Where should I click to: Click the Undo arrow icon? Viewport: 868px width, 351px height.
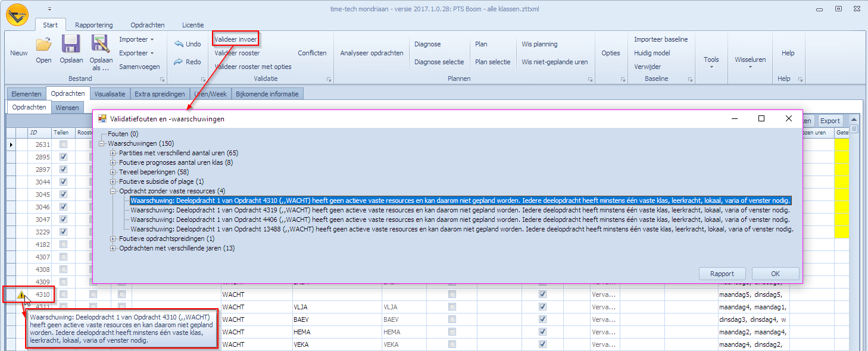point(179,44)
